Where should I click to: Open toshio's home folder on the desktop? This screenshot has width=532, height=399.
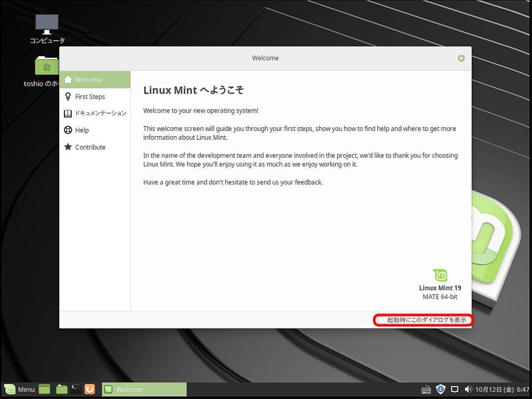[x=47, y=66]
